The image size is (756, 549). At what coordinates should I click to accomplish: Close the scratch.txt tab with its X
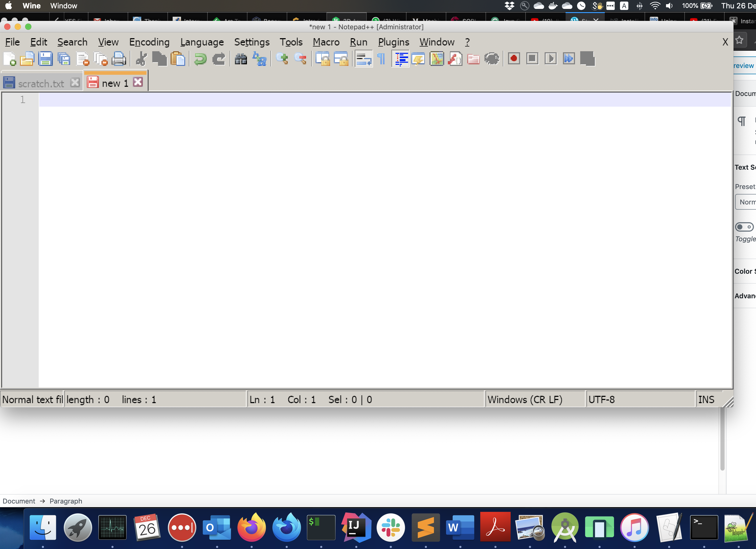pyautogui.click(x=75, y=82)
